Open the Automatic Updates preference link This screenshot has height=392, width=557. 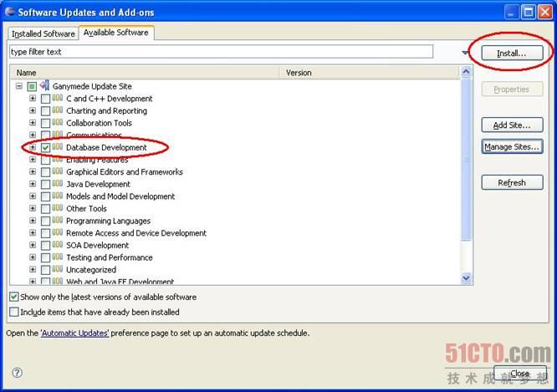coord(75,333)
